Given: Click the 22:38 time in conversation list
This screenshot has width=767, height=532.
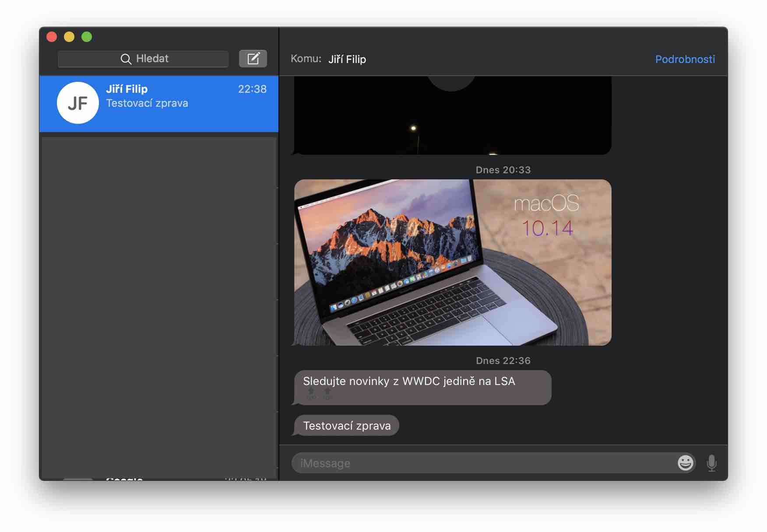Looking at the screenshot, I should 252,89.
